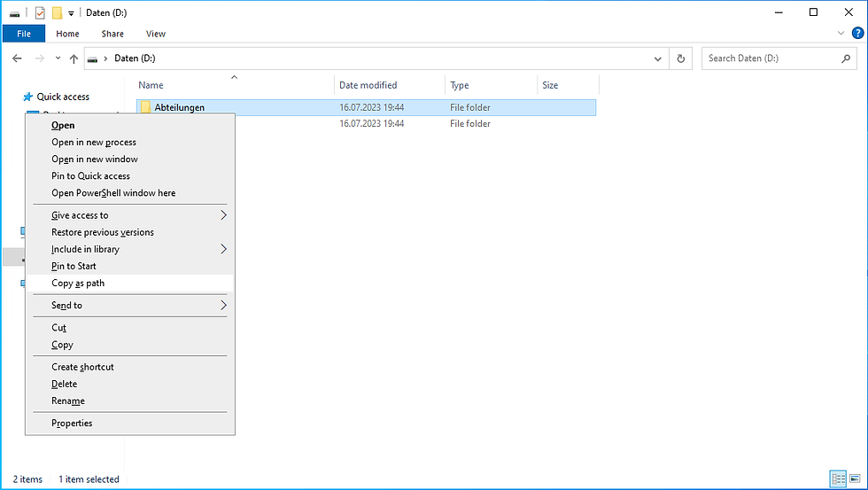
Task: Click the breadcrumb chevron before Daten (D:)
Action: click(x=105, y=58)
